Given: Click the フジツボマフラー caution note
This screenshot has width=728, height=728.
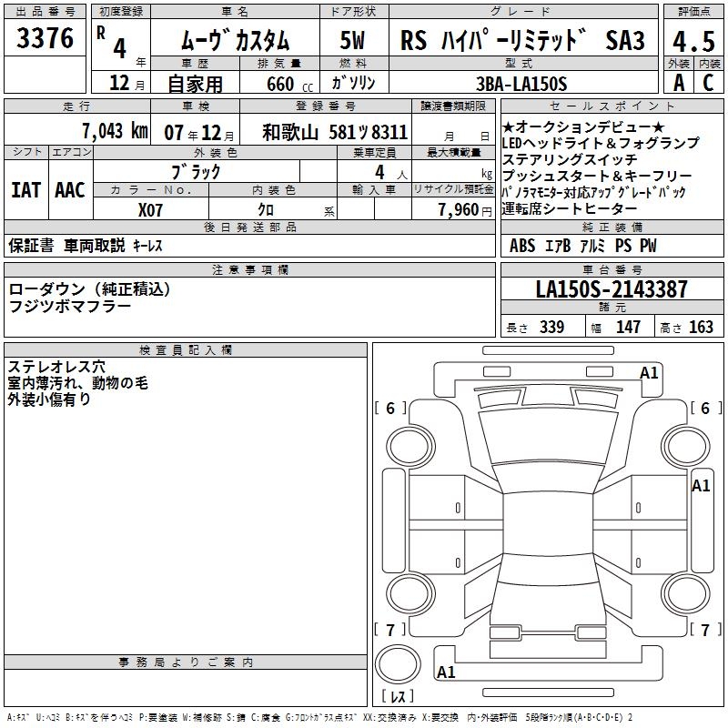Looking at the screenshot, I should coord(70,307).
